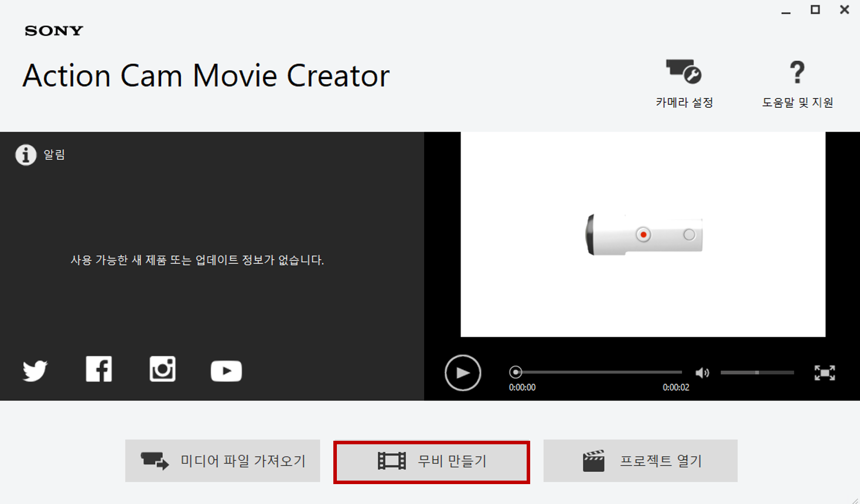This screenshot has width=860, height=504.
Task: Maximize the application window
Action: click(x=815, y=9)
